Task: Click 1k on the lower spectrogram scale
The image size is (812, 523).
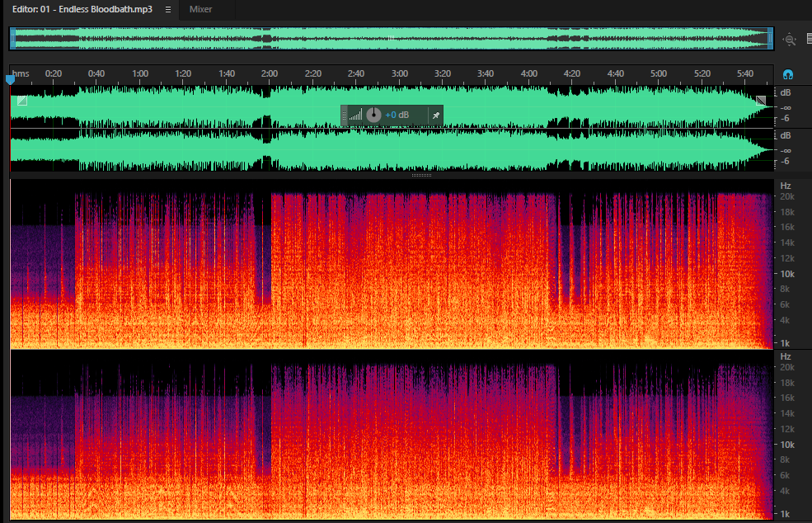Action: (785, 514)
